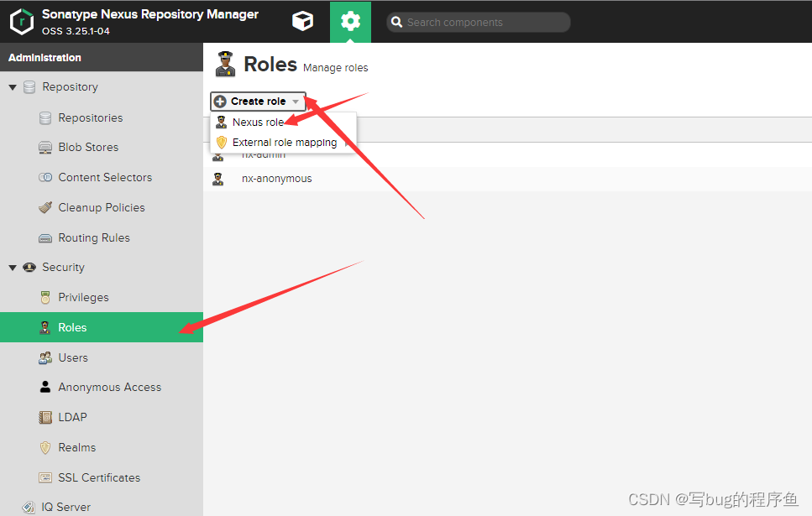Viewport: 812px width, 516px height.
Task: Click the Repositories icon in sidebar
Action: click(x=45, y=118)
